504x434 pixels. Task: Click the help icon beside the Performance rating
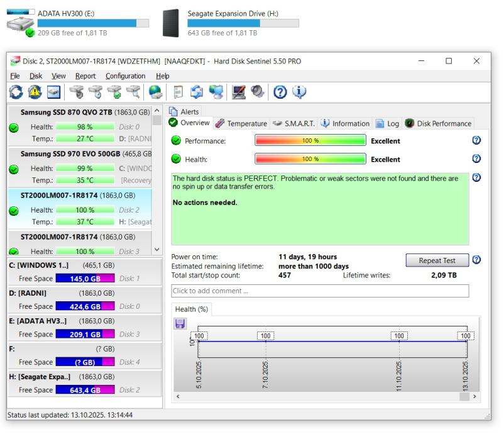(x=476, y=141)
